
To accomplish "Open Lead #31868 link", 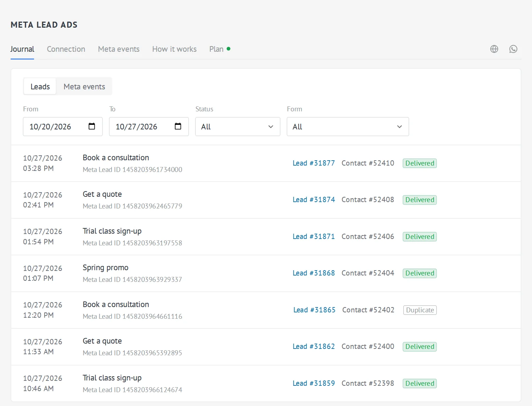I will pos(314,273).
